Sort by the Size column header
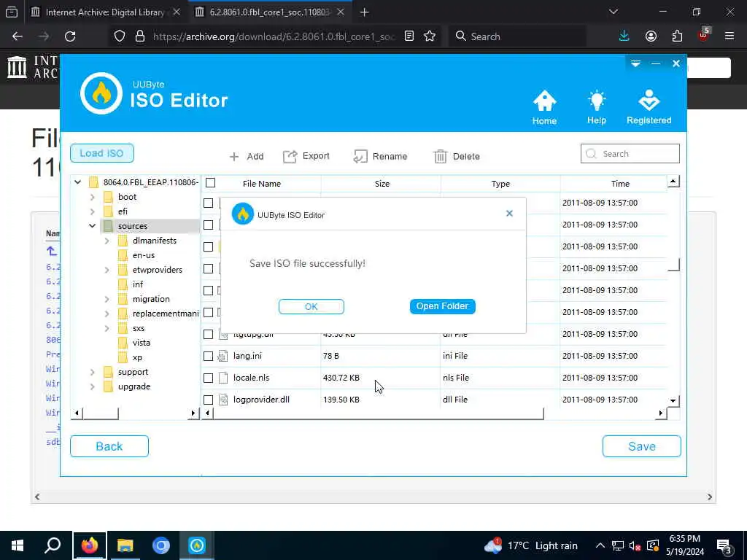The height and width of the screenshot is (560, 747). click(x=382, y=183)
